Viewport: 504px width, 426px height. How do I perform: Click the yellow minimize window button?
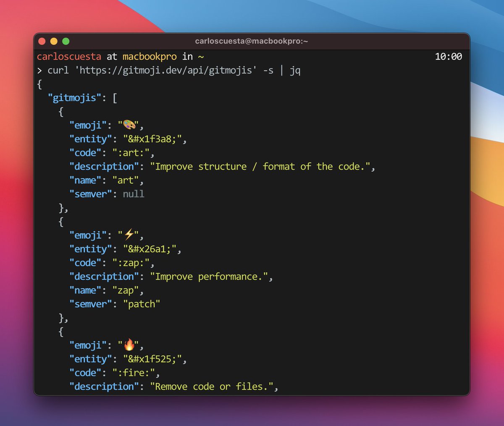click(54, 41)
